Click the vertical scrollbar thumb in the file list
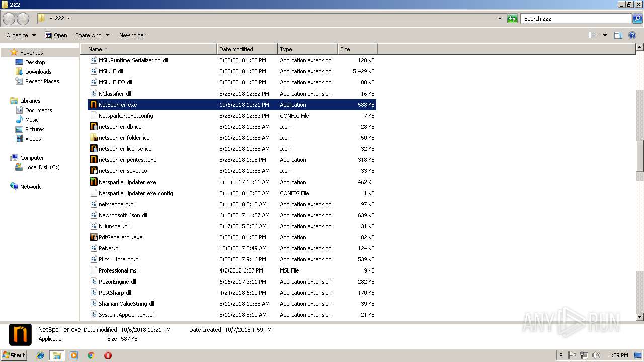Viewport: 644px width, 362px height. [x=640, y=156]
